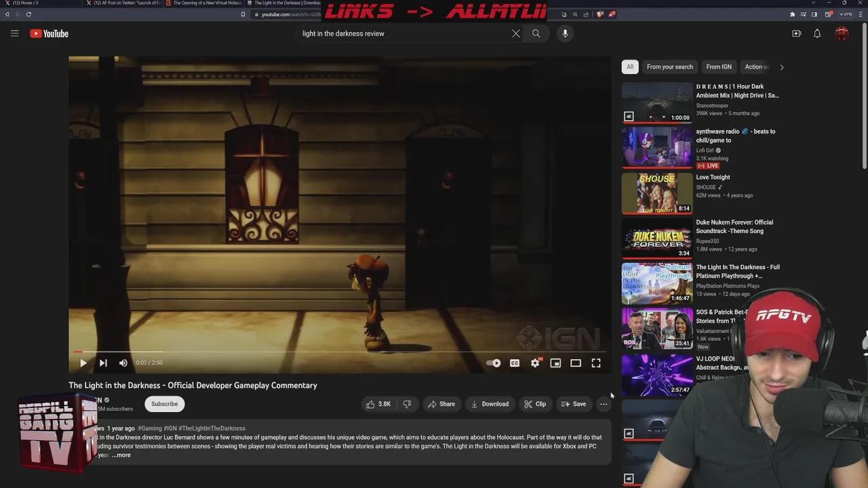Expand description with ...more
Image resolution: width=868 pixels, height=488 pixels.
click(x=121, y=455)
